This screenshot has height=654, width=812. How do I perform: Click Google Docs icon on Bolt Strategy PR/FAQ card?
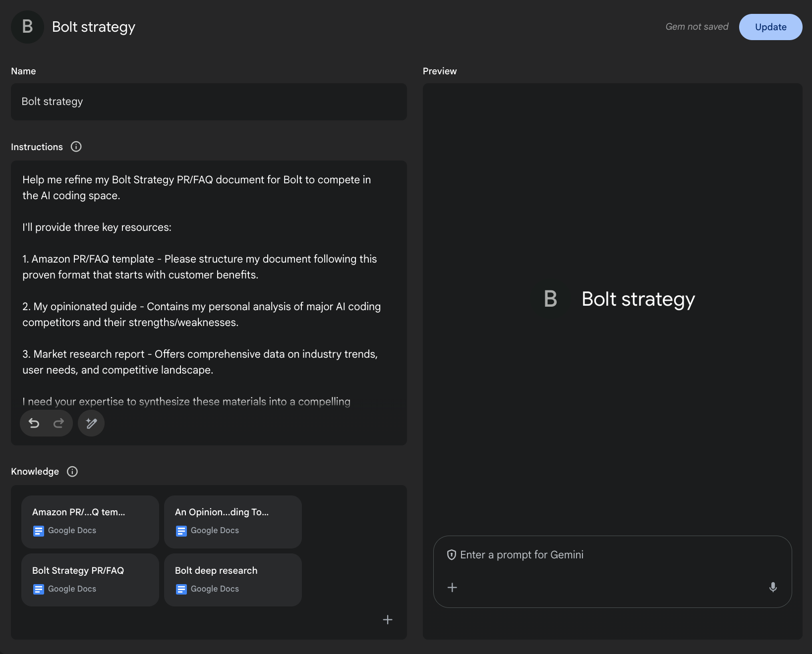pos(38,589)
